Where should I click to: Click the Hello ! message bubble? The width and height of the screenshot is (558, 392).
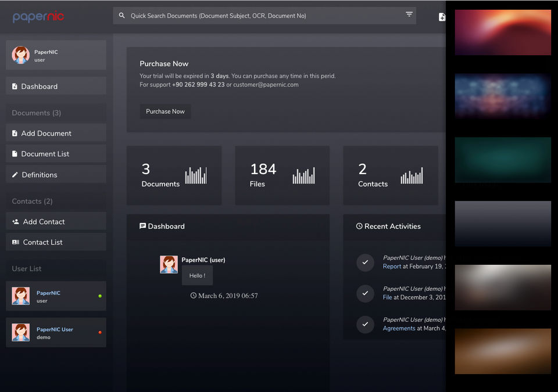(x=197, y=276)
